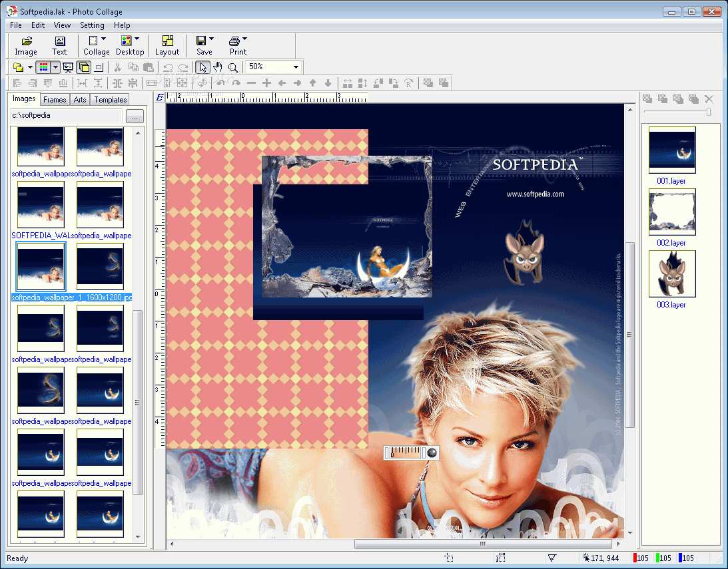Click the single frame view icon

pyautogui.click(x=99, y=67)
